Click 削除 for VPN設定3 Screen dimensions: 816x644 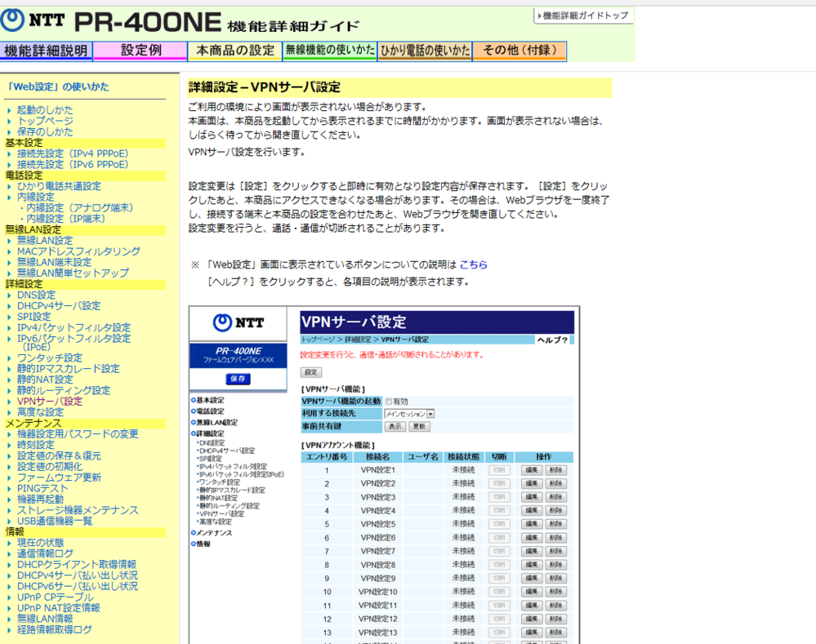tap(555, 497)
